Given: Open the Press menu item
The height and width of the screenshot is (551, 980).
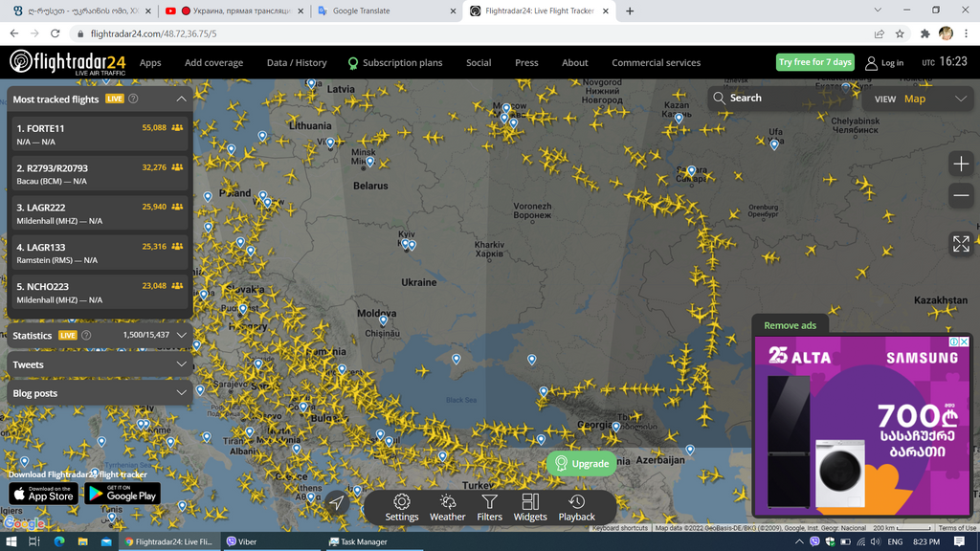Looking at the screenshot, I should tap(526, 62).
